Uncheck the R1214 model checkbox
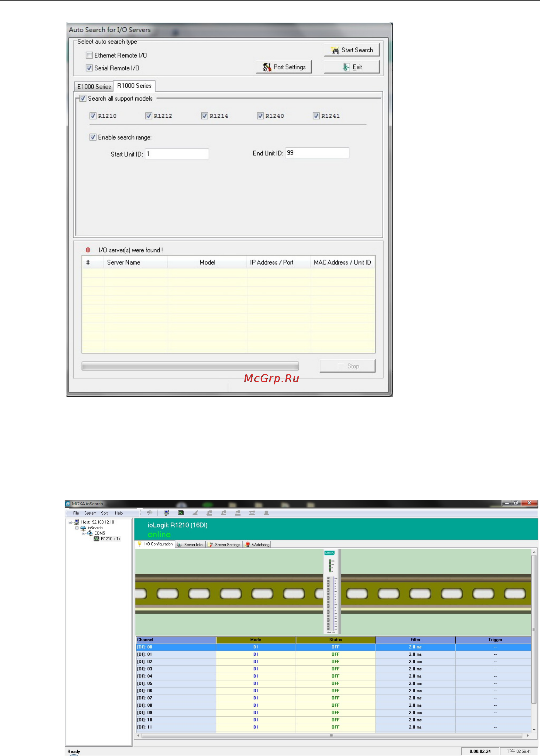This screenshot has height=756, width=540. pyautogui.click(x=204, y=116)
